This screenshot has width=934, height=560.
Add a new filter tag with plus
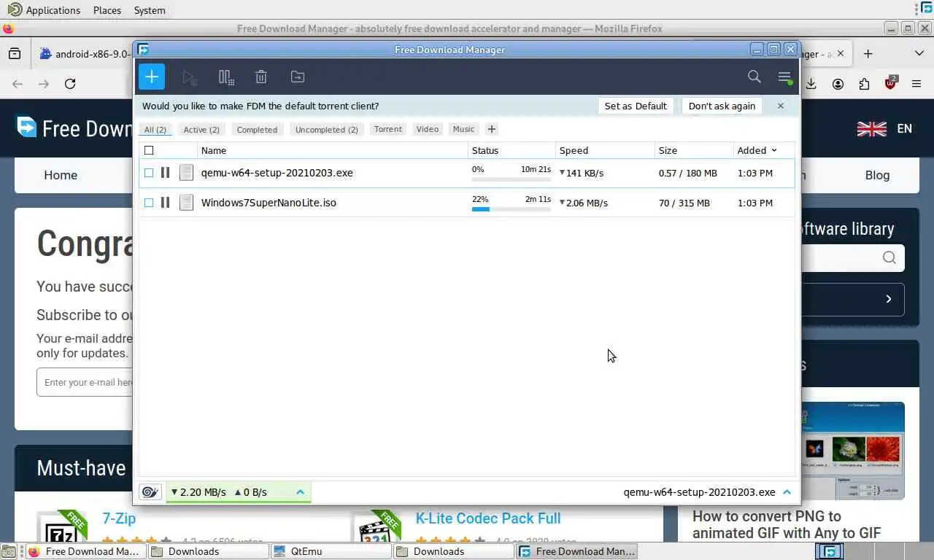point(492,129)
